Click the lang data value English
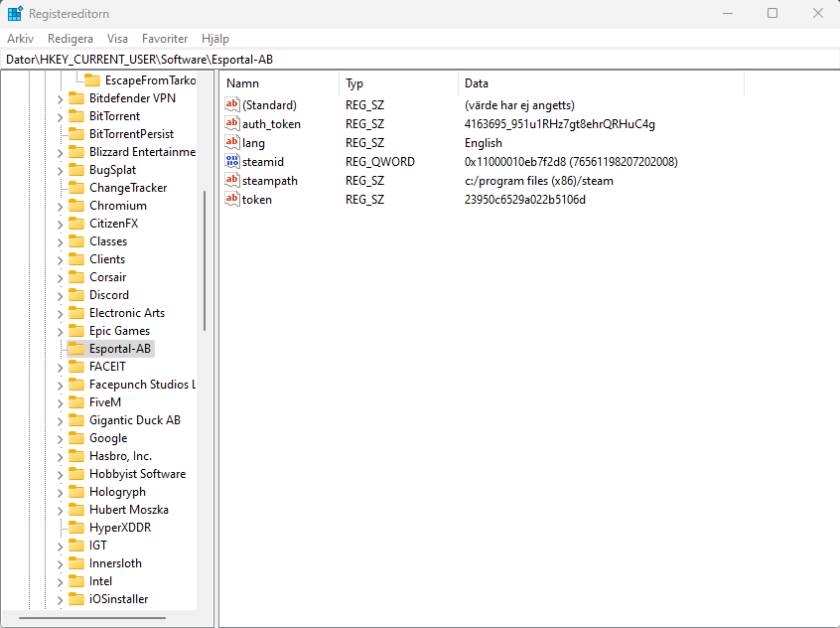Screen dimensions: 840x628 coord(484,143)
